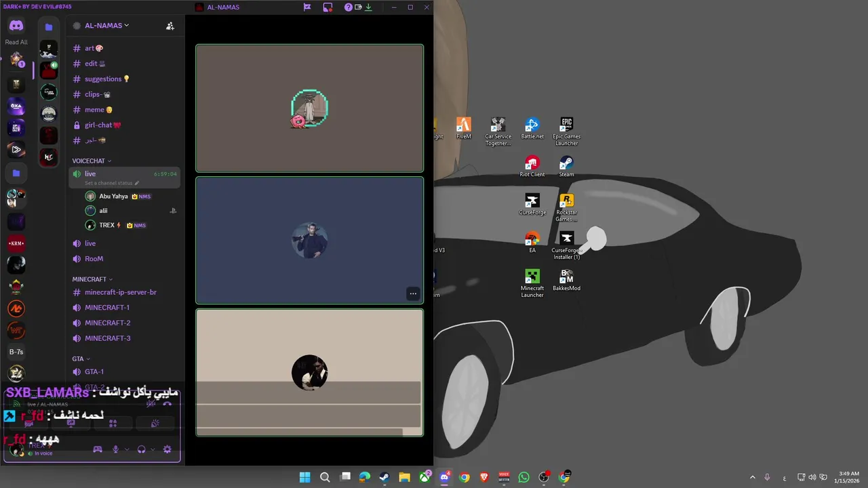Viewport: 868px width, 488px height.
Task: Open the art text channel
Action: pyautogui.click(x=125, y=48)
